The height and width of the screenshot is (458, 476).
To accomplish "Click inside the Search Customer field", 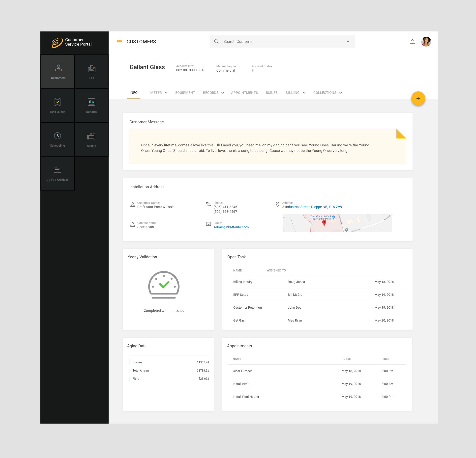I will pos(283,42).
